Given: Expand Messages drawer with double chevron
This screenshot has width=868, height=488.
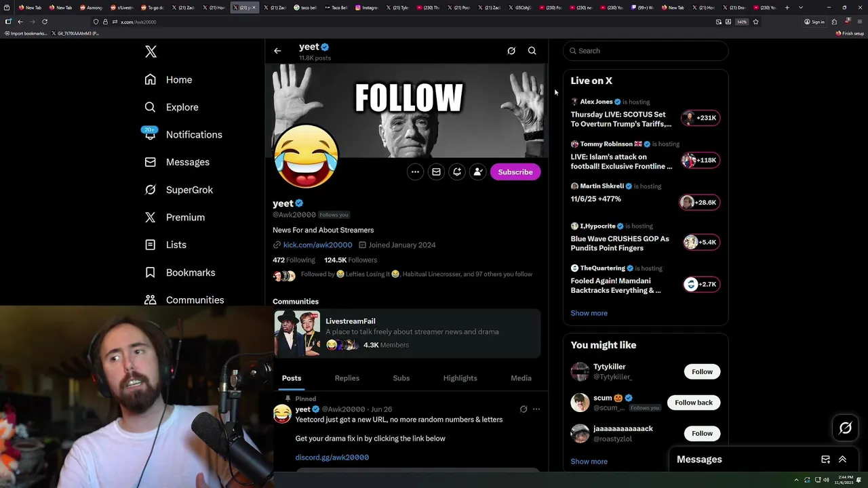Looking at the screenshot, I should (842, 460).
